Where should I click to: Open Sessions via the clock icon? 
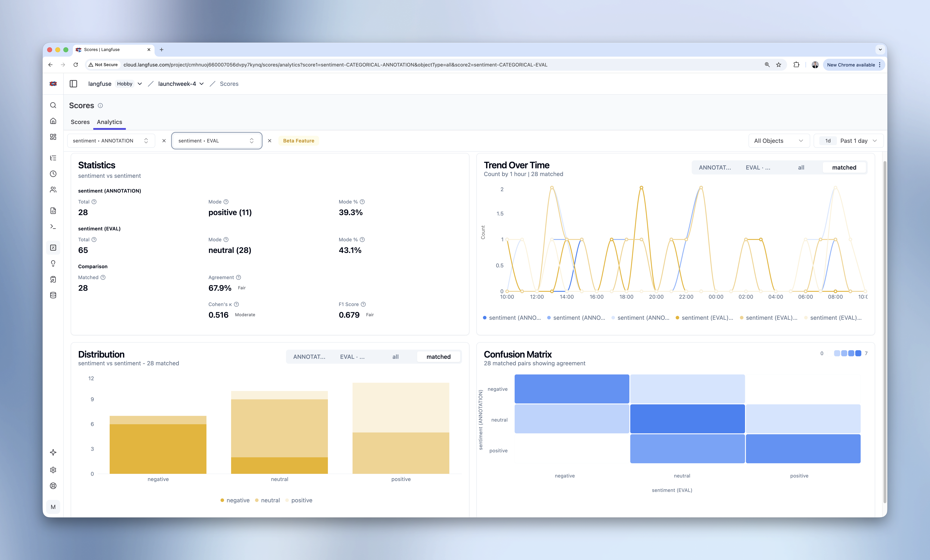point(53,174)
